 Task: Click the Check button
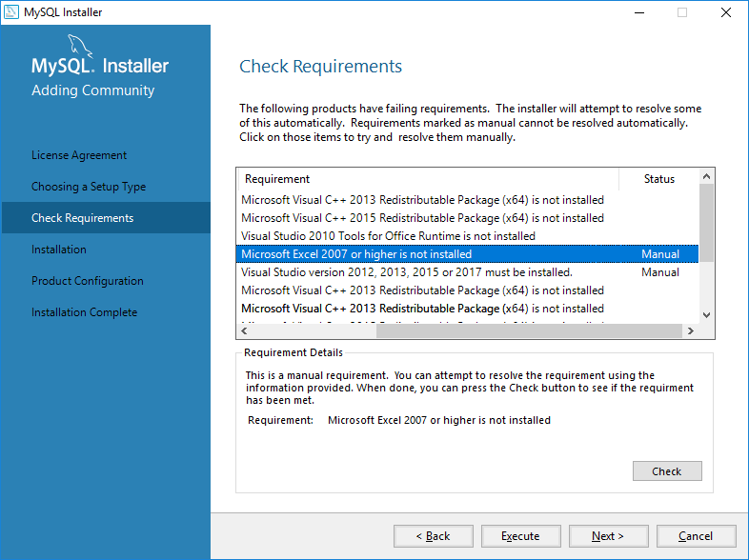(x=667, y=471)
